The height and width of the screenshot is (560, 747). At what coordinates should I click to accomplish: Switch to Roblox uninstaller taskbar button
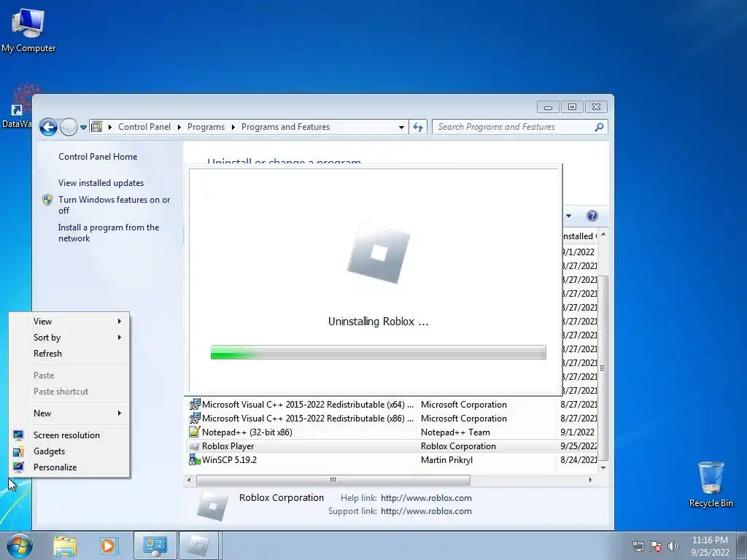pos(198,545)
